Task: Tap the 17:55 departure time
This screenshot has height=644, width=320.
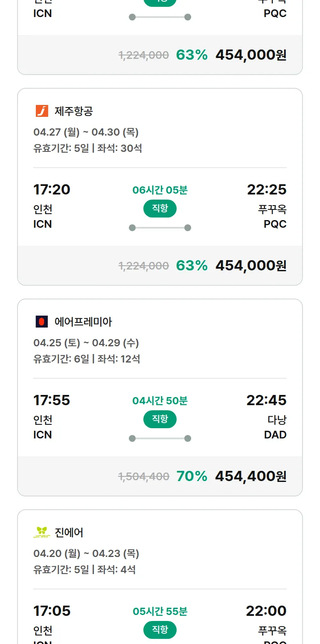Action: [52, 400]
